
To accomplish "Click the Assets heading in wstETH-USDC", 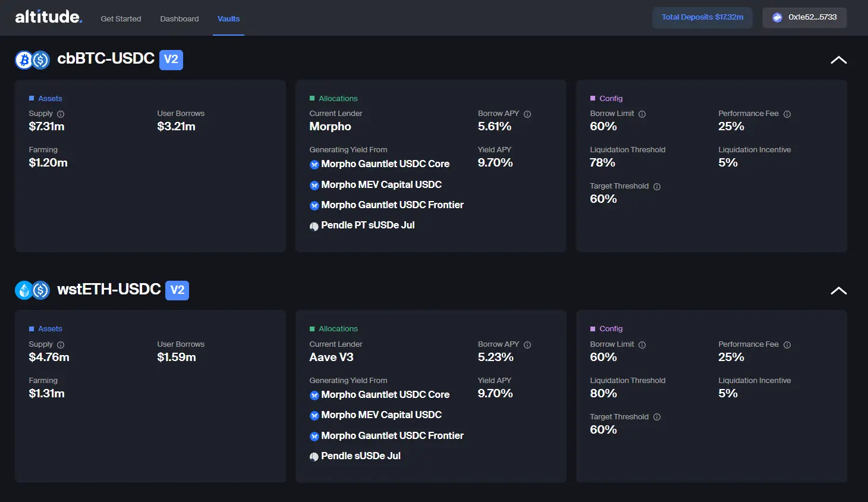I will [x=50, y=329].
